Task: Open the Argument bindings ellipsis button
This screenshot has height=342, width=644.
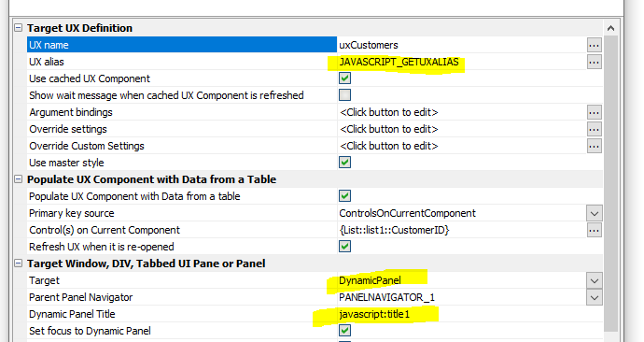Action: 594,112
